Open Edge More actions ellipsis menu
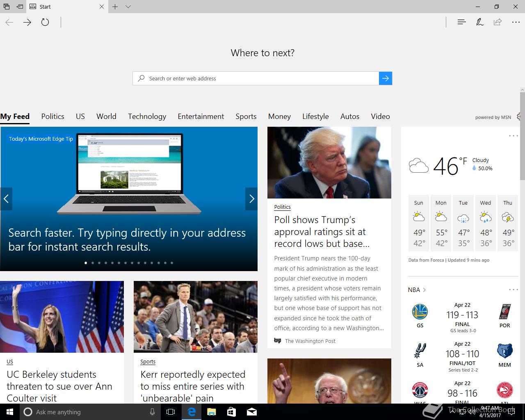The height and width of the screenshot is (420, 525). coord(516,22)
